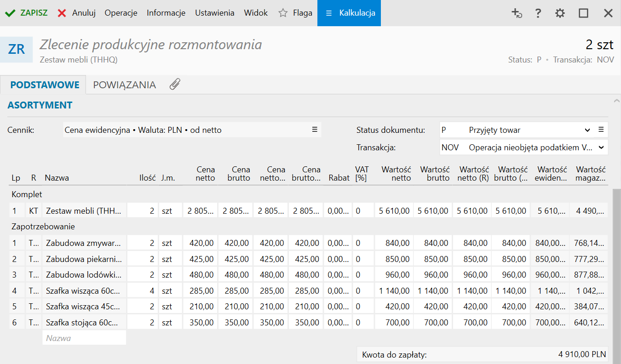Click hamburger icon next to Status dokumentu
Viewport: 621px width, 364px height.
click(601, 130)
